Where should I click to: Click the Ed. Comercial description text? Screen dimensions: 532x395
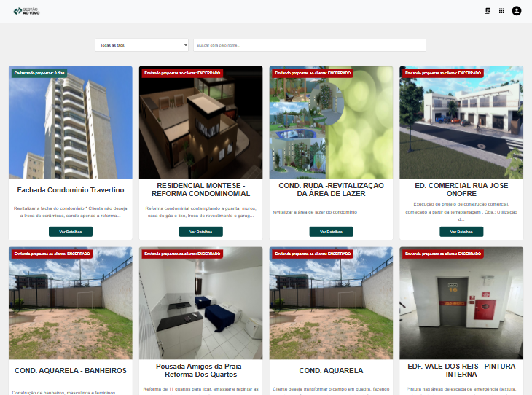pyautogui.click(x=461, y=212)
